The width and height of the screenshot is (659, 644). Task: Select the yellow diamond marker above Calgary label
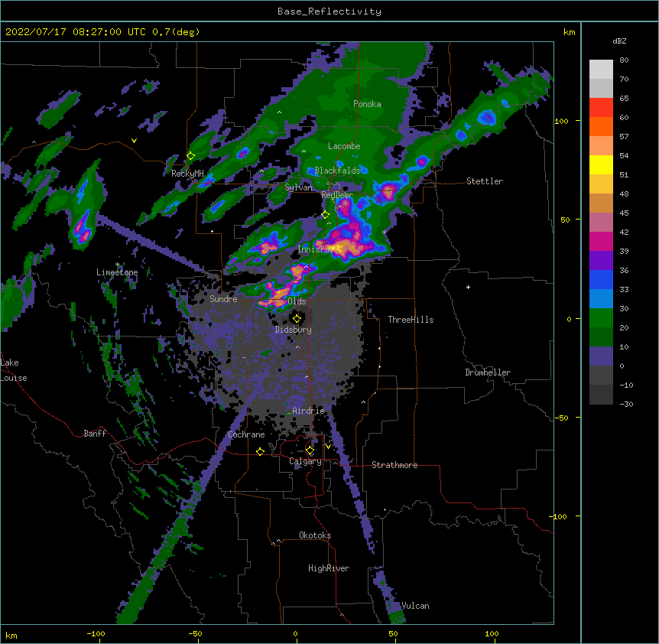click(x=310, y=450)
